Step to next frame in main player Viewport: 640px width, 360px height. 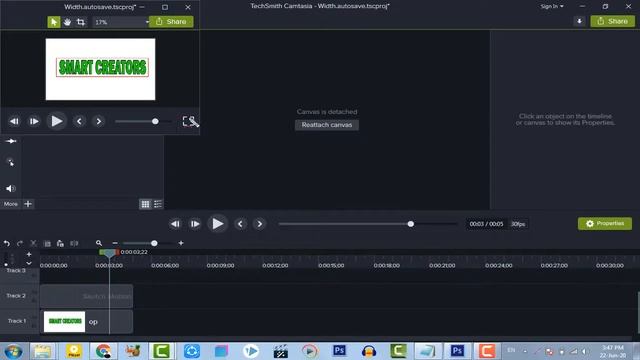pos(195,224)
